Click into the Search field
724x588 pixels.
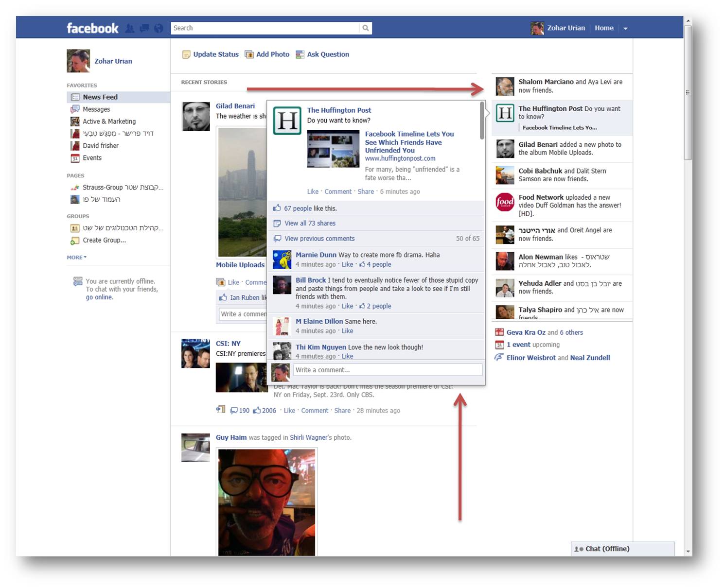coord(265,28)
